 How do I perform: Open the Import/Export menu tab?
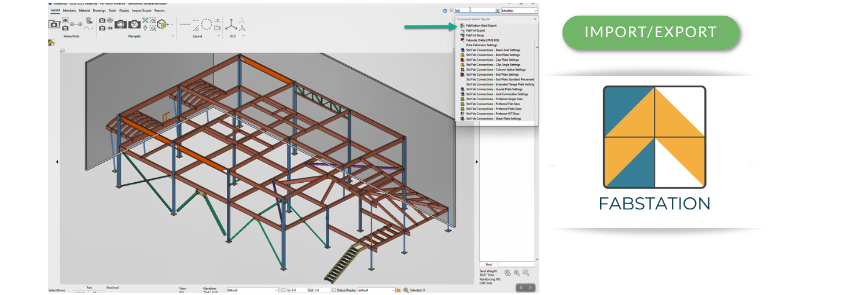point(141,10)
